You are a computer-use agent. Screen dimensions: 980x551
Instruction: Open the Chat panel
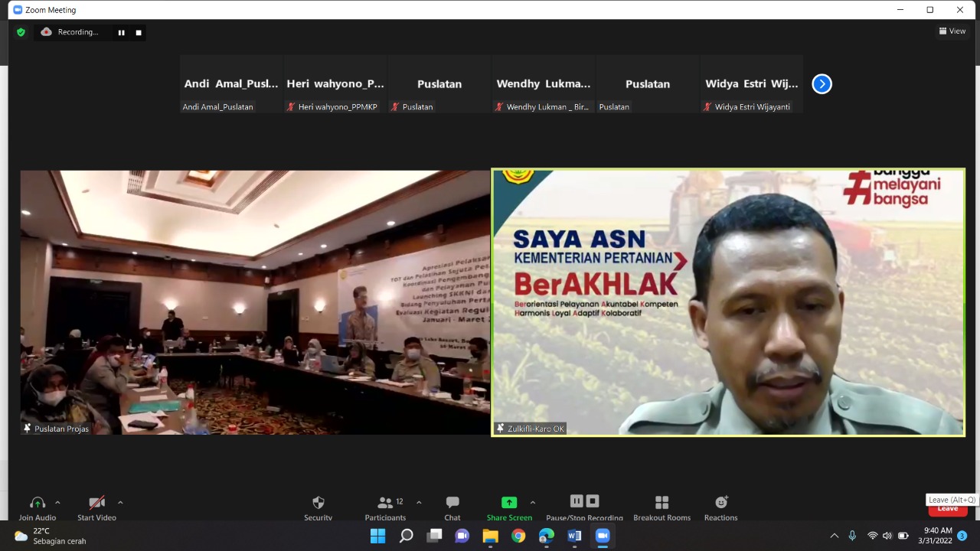pos(452,504)
